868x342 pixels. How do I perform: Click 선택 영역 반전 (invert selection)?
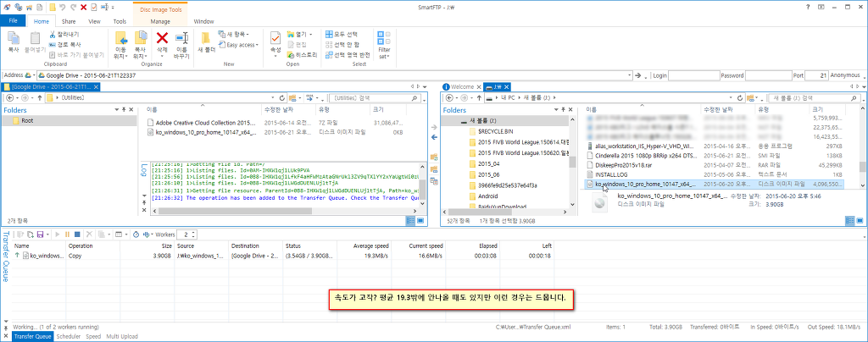(347, 55)
